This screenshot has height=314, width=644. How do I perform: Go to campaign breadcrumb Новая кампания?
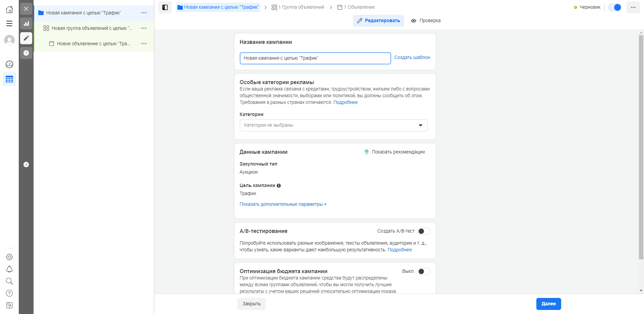(218, 7)
